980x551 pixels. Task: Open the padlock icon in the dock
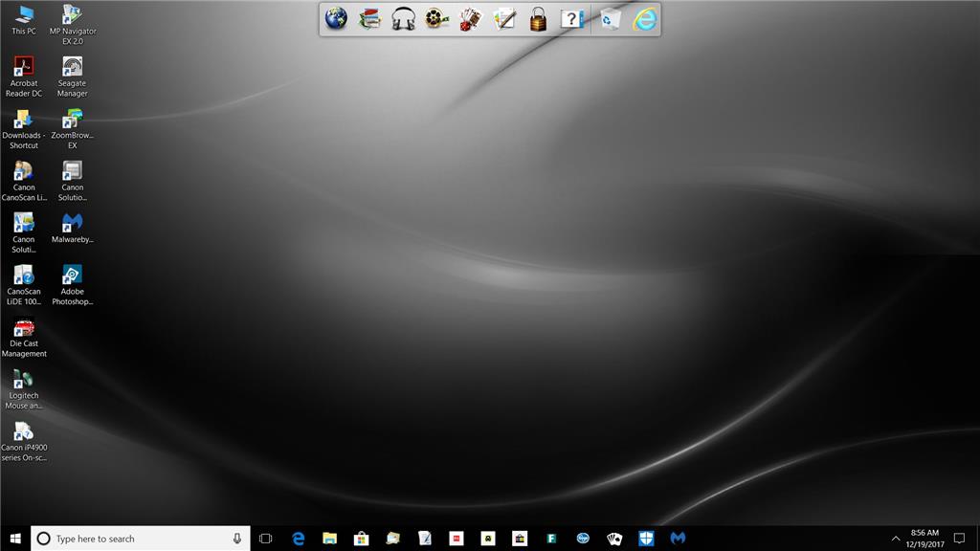538,19
